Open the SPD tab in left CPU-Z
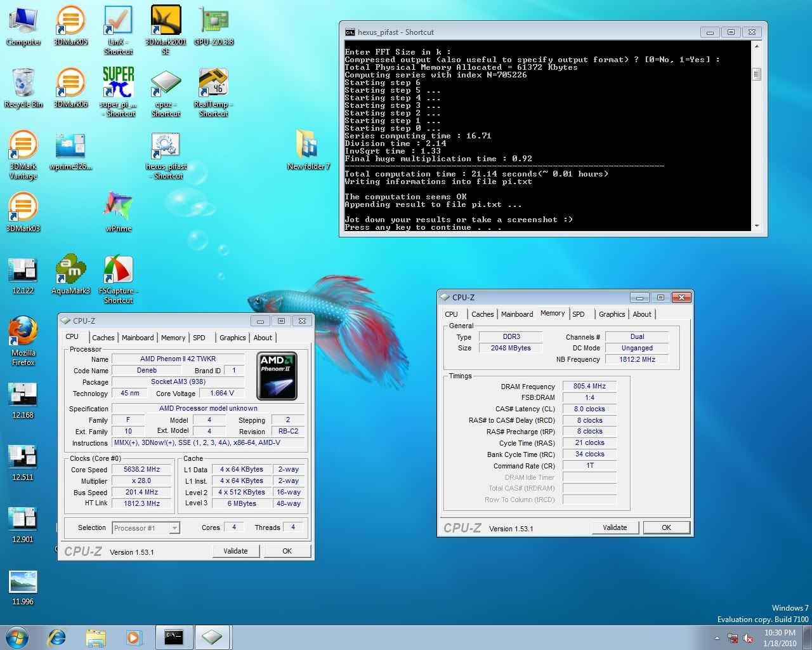The width and height of the screenshot is (812, 650). click(199, 338)
